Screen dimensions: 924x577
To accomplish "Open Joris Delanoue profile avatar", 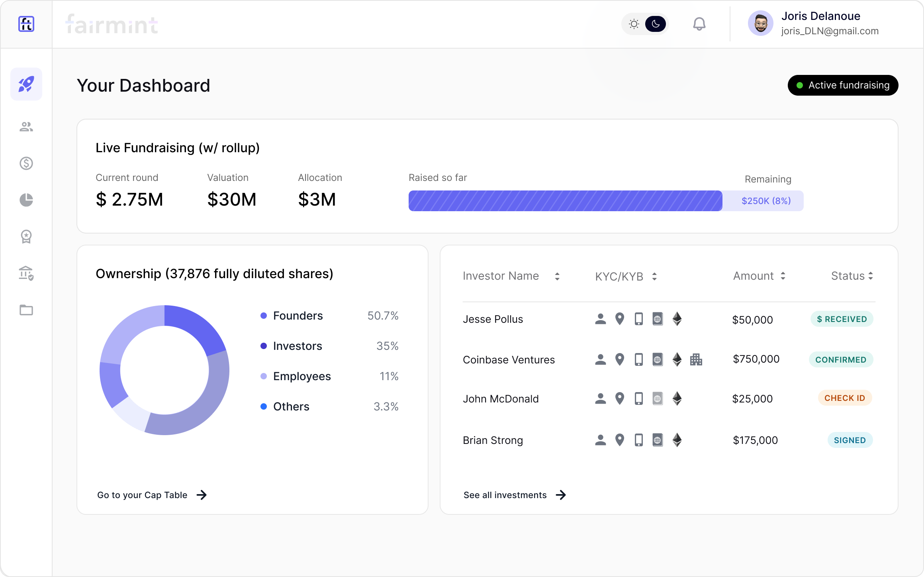I will coord(760,24).
